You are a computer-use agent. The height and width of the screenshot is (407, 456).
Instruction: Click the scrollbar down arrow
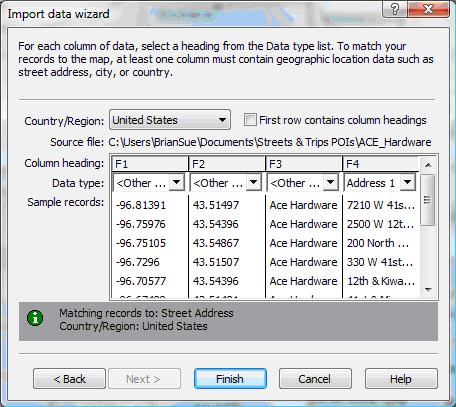(x=428, y=289)
